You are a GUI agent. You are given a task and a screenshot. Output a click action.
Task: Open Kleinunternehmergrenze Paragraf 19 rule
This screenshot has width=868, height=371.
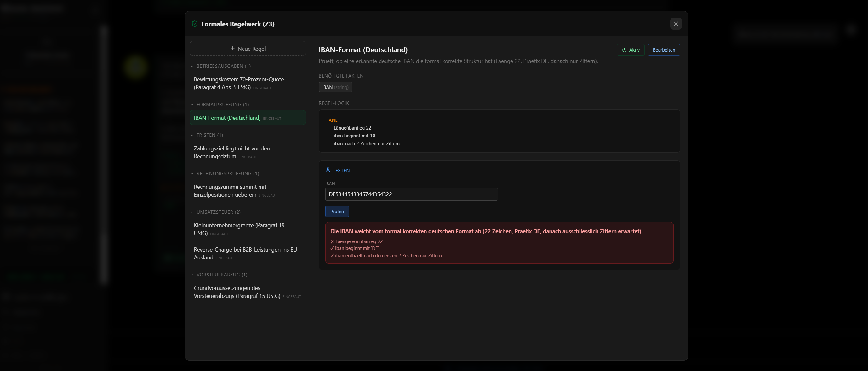[248, 229]
